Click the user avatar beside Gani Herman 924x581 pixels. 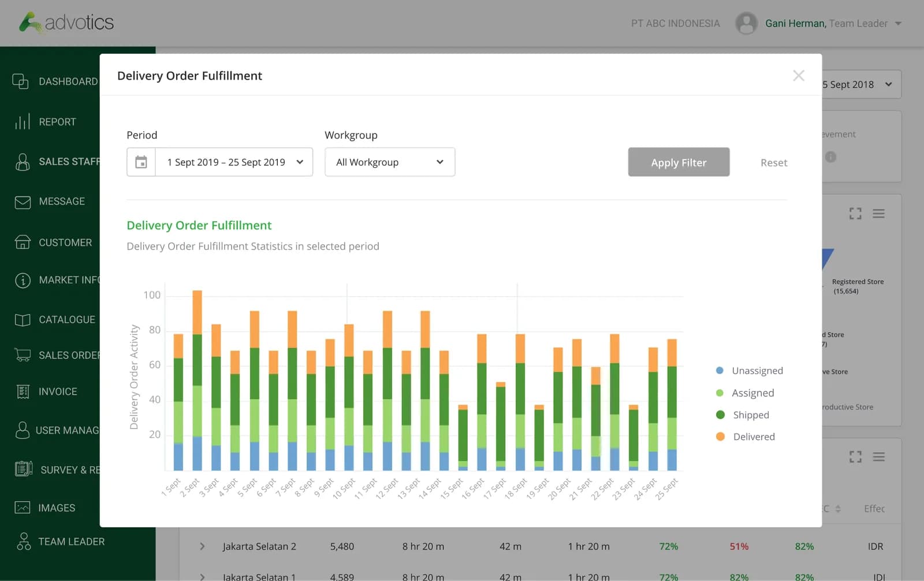click(746, 23)
